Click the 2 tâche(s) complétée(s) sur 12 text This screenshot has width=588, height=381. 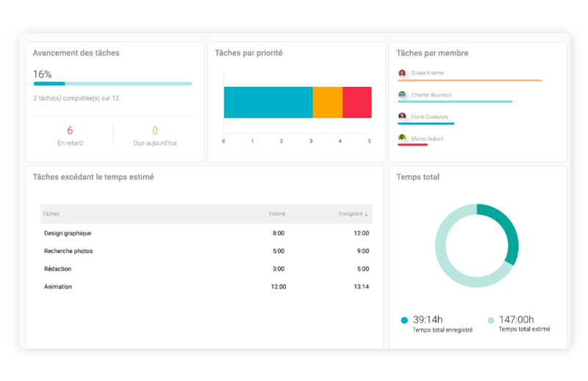point(76,98)
